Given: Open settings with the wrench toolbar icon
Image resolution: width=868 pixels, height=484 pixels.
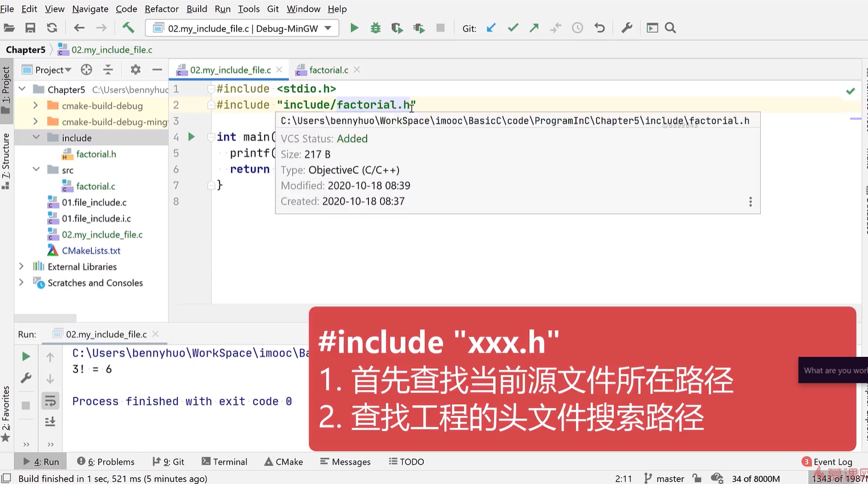Looking at the screenshot, I should point(627,28).
